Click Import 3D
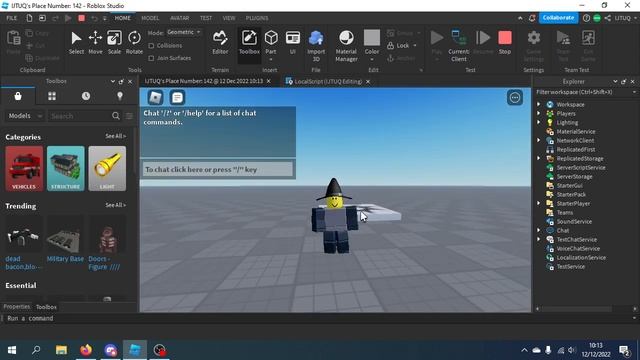This screenshot has height=360, width=640. (316, 46)
